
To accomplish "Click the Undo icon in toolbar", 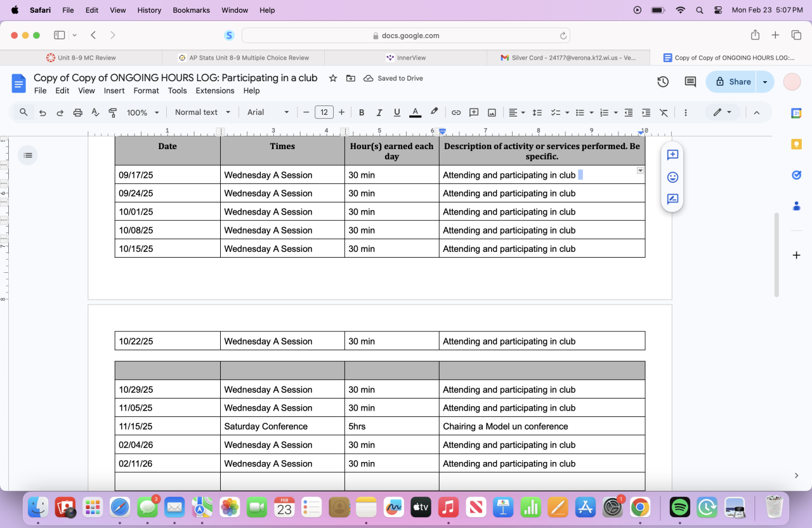I will [x=43, y=112].
